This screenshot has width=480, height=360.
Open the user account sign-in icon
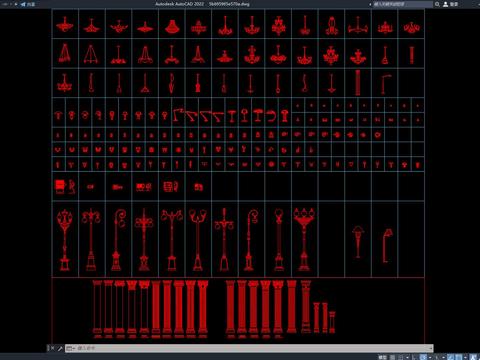(445, 4)
